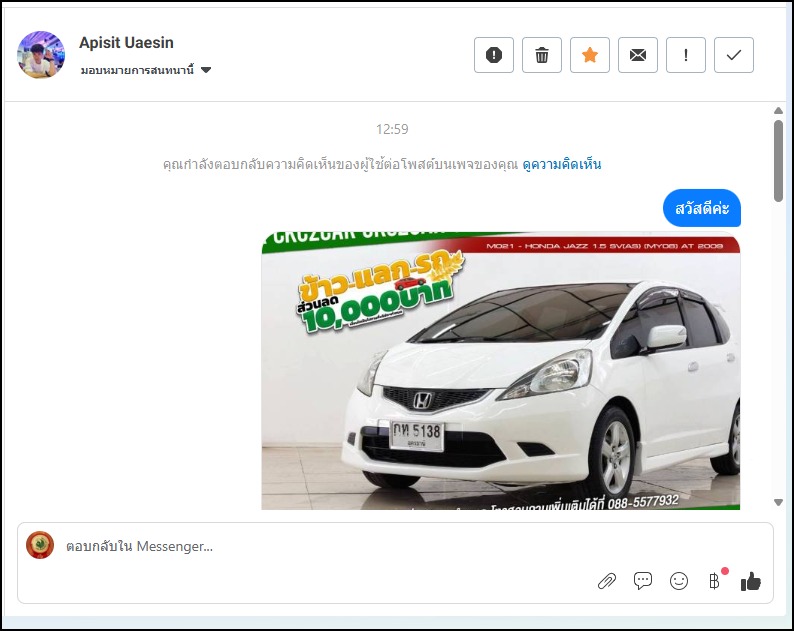This screenshot has height=631, width=794.
Task: Click the exclamation mark priority icon
Action: (686, 55)
